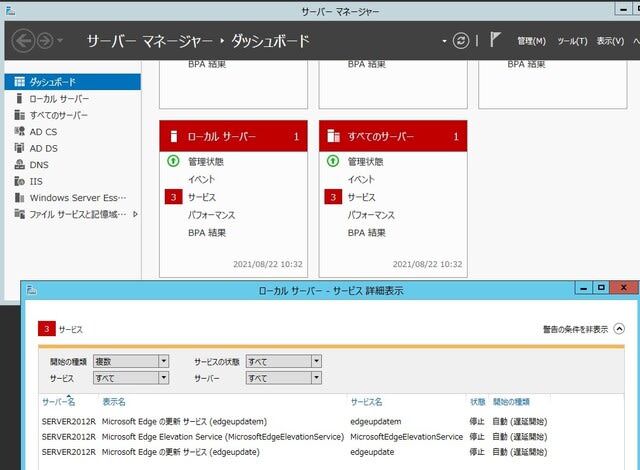Sort by サービス名 column header
The image size is (640, 470).
pyautogui.click(x=367, y=402)
